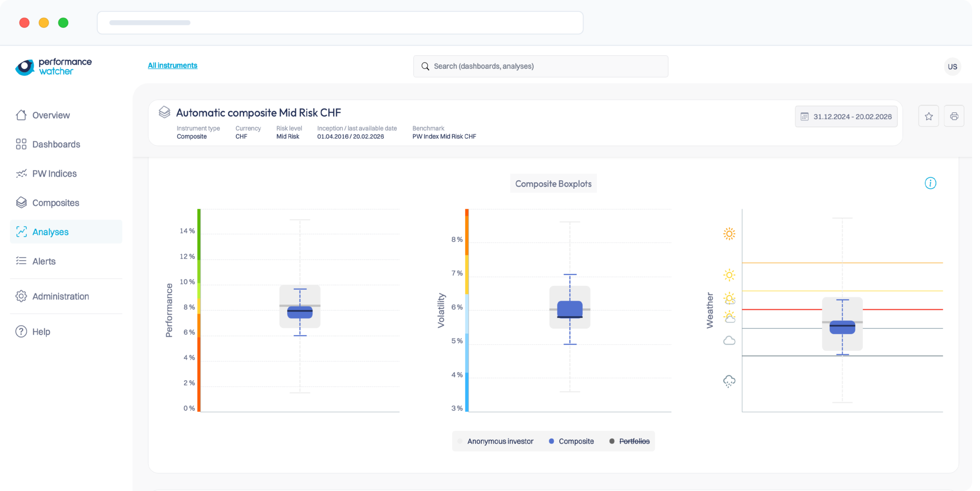
Task: Open the Alerts menu item
Action: [44, 261]
